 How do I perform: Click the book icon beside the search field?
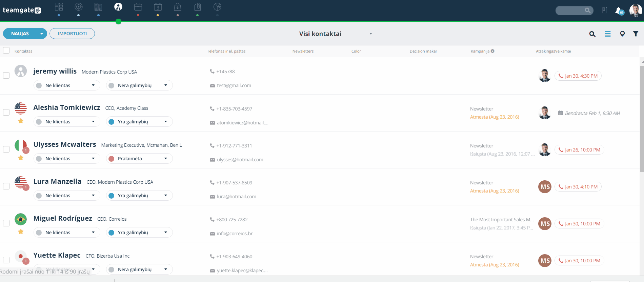[x=604, y=10]
